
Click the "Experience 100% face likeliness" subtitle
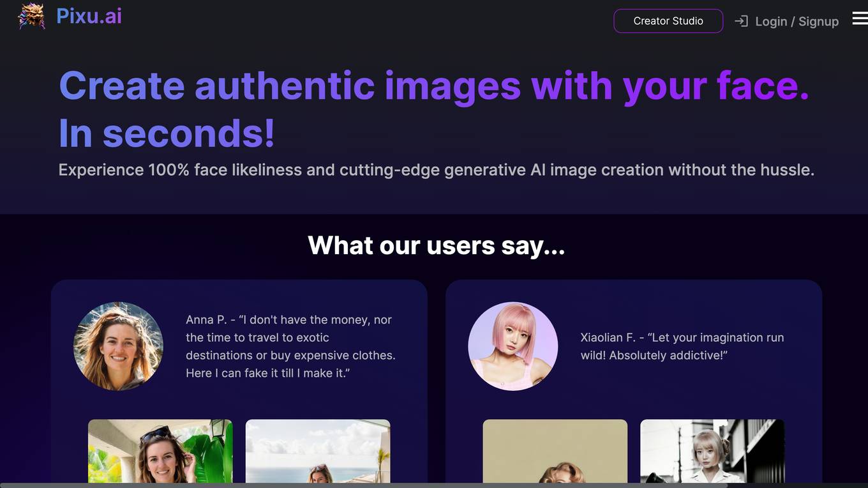click(437, 170)
